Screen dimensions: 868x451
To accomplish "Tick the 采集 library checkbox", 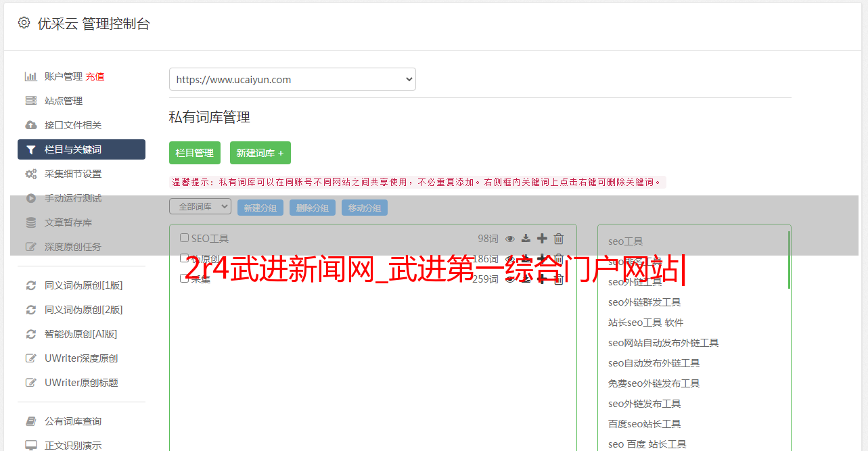I will (x=184, y=279).
